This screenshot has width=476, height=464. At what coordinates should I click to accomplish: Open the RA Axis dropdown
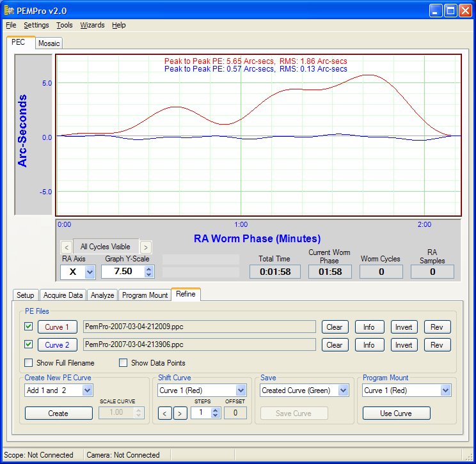tap(90, 272)
